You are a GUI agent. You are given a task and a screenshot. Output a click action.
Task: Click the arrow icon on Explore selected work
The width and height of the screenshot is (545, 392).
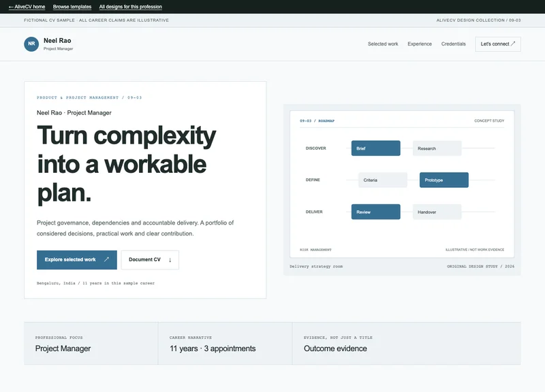(107, 259)
